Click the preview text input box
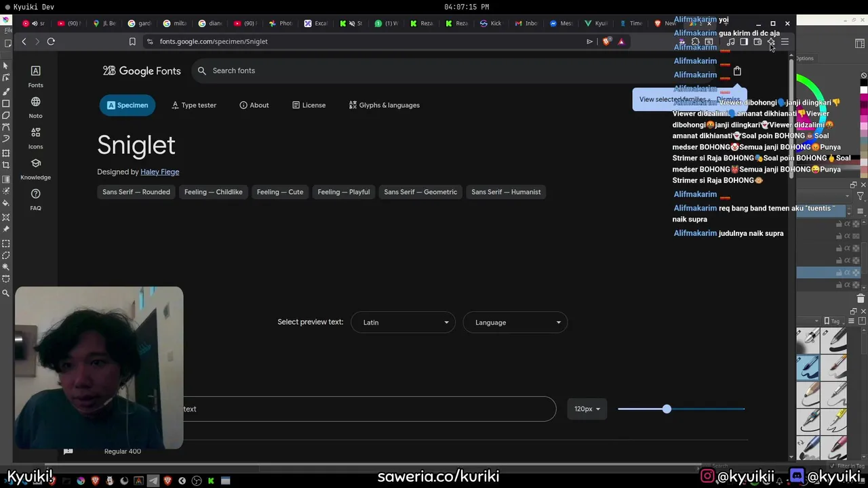This screenshot has width=868, height=488. click(x=370, y=409)
